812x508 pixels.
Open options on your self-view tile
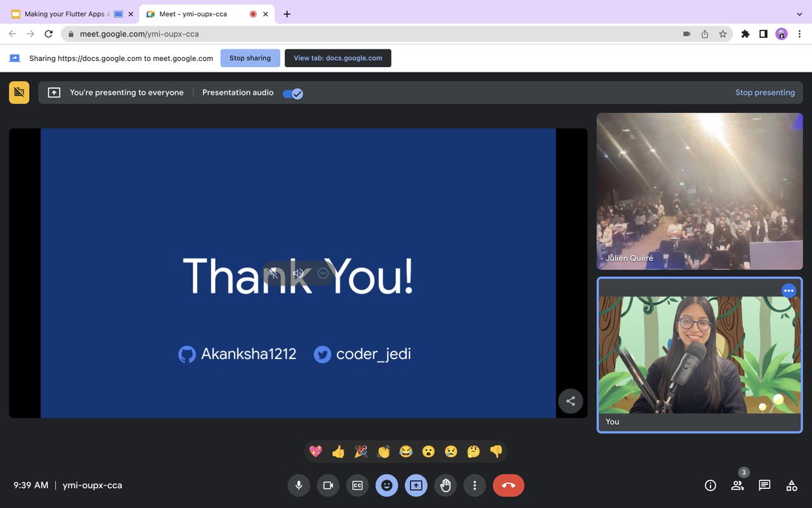click(x=789, y=291)
